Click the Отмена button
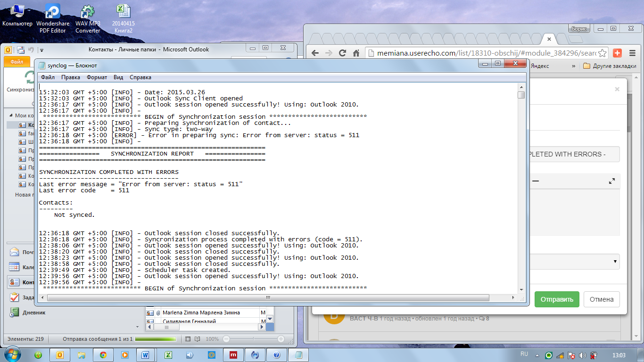 (x=602, y=299)
